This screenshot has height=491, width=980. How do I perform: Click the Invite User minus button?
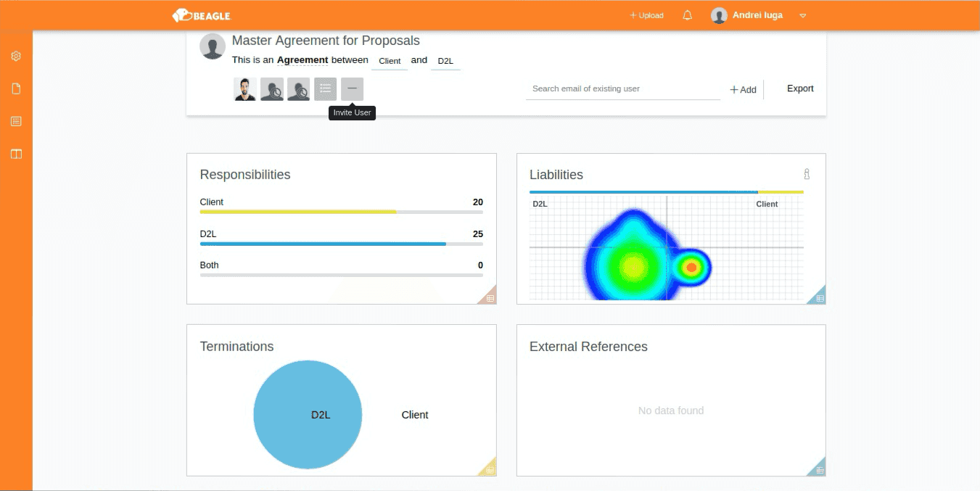352,89
